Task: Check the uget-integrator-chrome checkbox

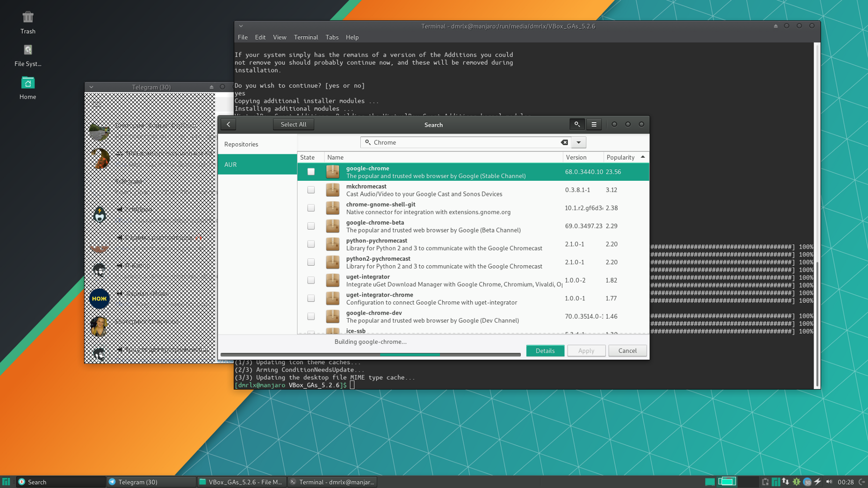Action: tap(311, 298)
